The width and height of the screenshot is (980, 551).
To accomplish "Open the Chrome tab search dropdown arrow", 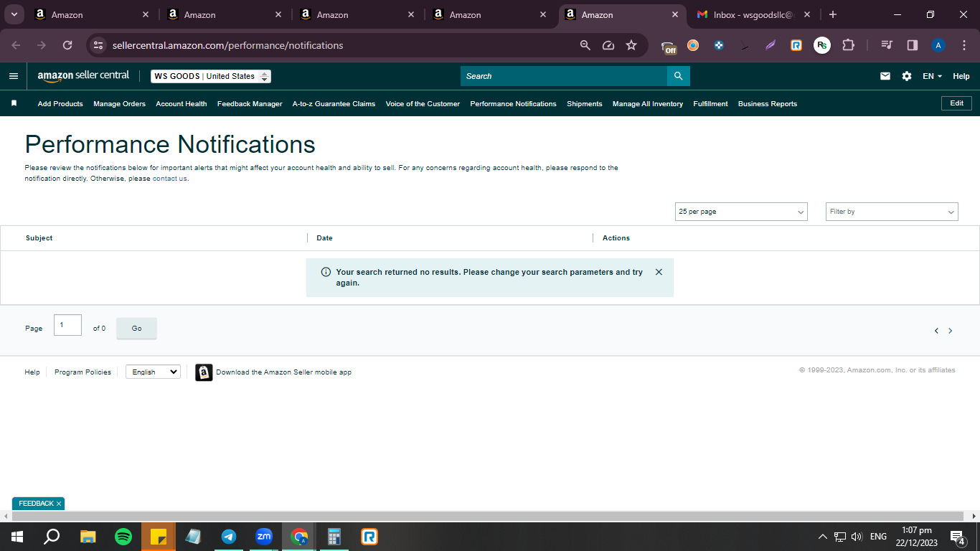I will pos(14,14).
